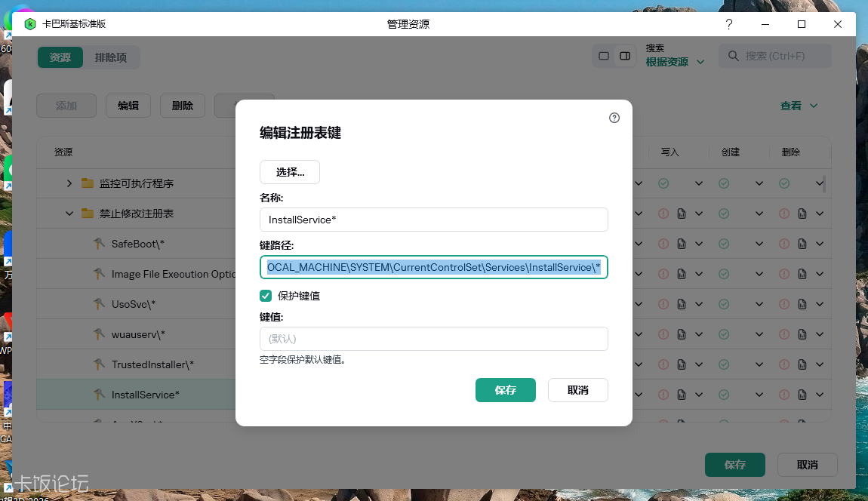Open 写入 dropdown arrow in Image File Execution row
The width and height of the screenshot is (868, 501).
point(699,274)
